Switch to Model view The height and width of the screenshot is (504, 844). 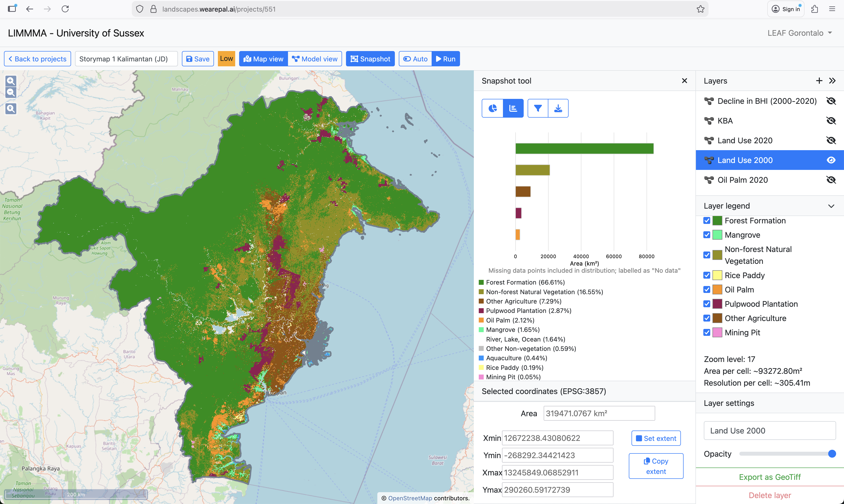[x=315, y=59]
